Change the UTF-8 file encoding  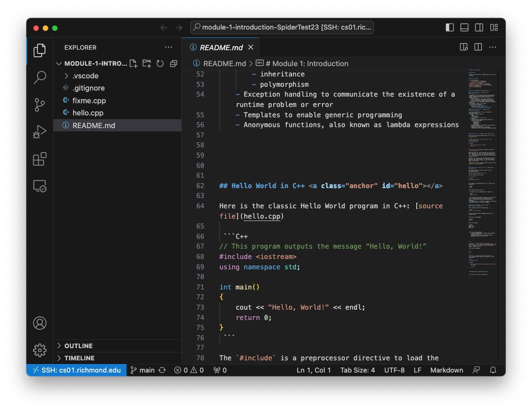pos(394,370)
